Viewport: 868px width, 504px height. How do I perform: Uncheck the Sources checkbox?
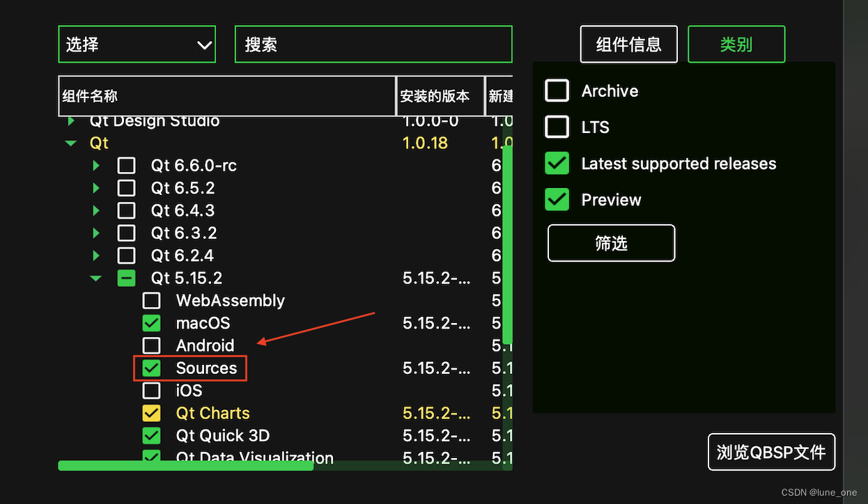[151, 368]
